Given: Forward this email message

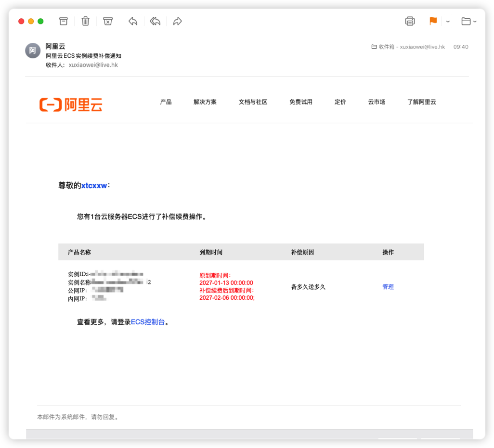Looking at the screenshot, I should click(177, 21).
